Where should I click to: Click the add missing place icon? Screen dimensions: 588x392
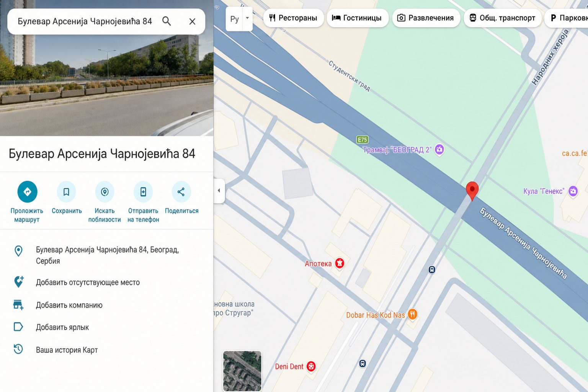(x=18, y=282)
